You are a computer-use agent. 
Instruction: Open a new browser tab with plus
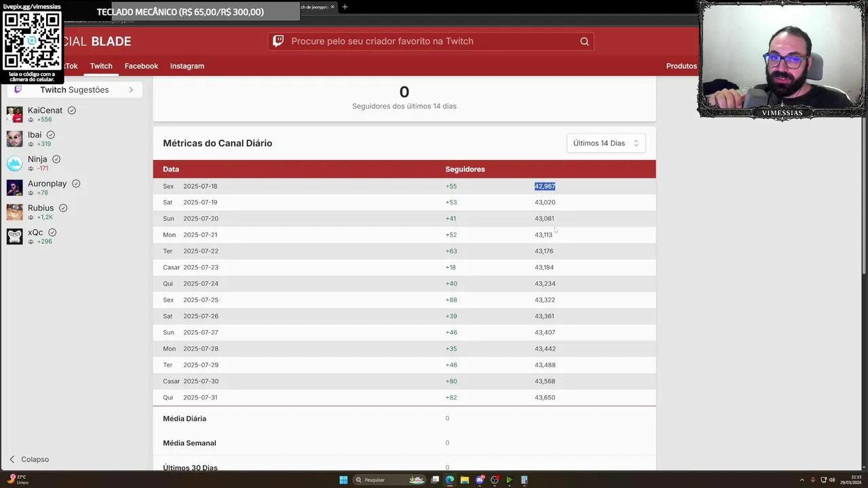click(x=344, y=7)
